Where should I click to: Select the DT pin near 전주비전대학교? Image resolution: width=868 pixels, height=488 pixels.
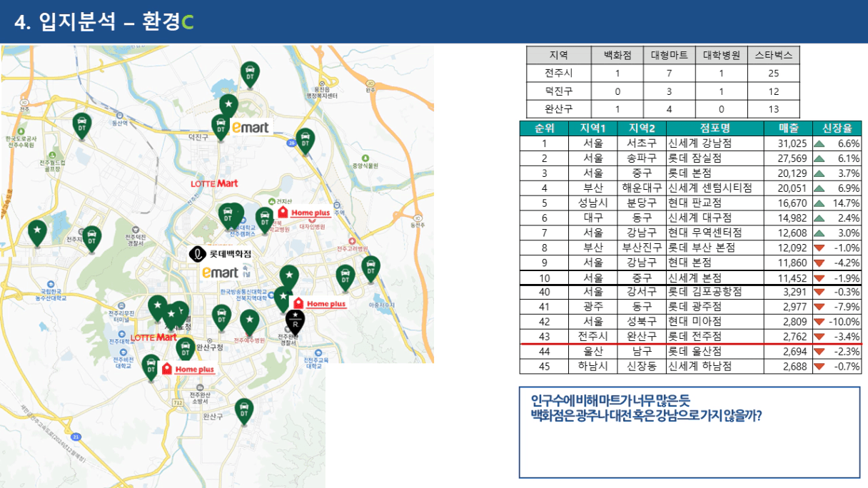[x=151, y=367]
